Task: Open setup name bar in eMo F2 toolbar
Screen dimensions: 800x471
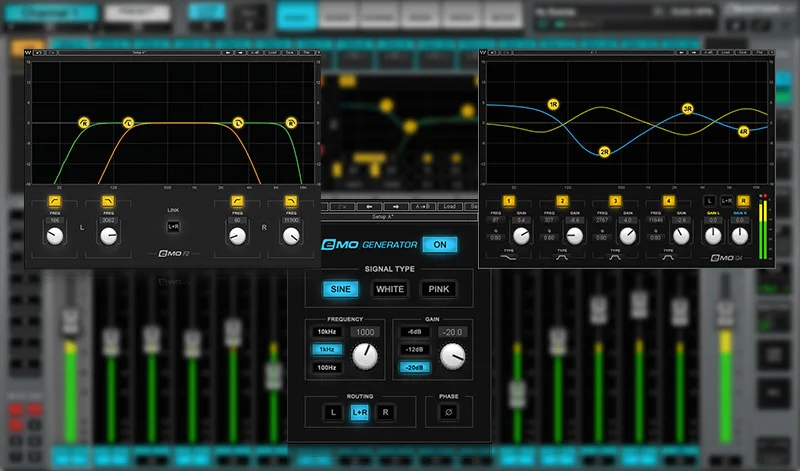Action: click(x=139, y=53)
